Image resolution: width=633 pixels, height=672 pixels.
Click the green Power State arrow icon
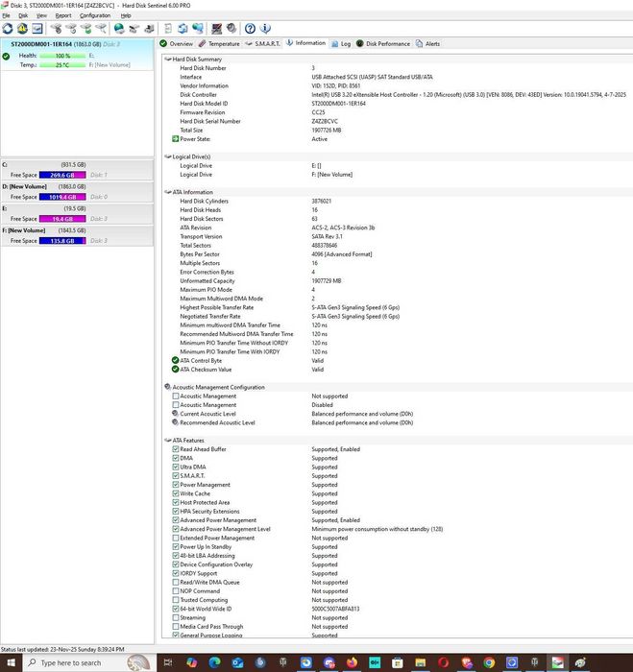pos(175,139)
